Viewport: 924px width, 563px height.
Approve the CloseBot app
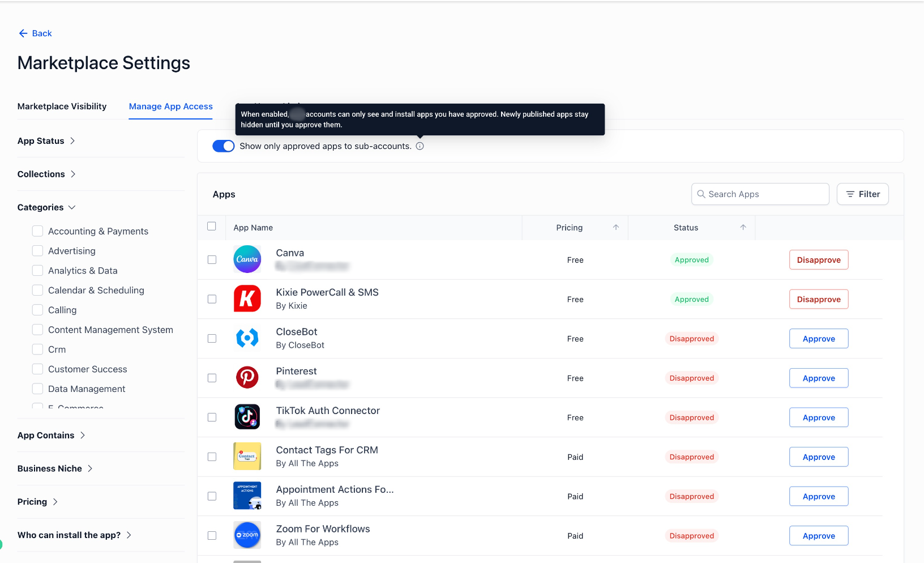[819, 338]
